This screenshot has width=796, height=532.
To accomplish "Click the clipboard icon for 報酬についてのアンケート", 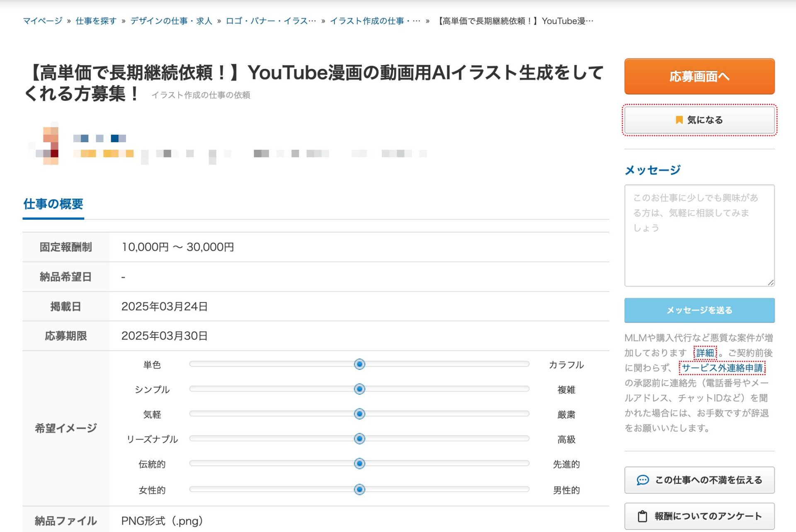I will 642,516.
